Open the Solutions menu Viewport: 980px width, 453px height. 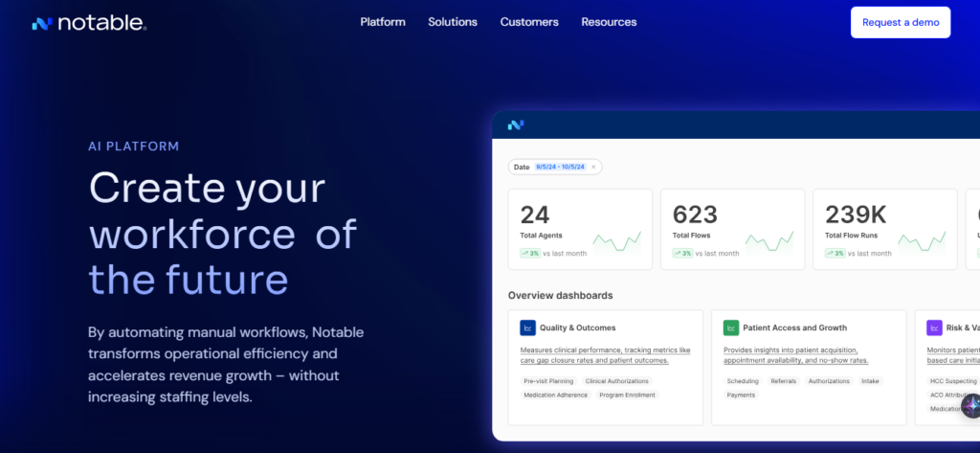(453, 22)
